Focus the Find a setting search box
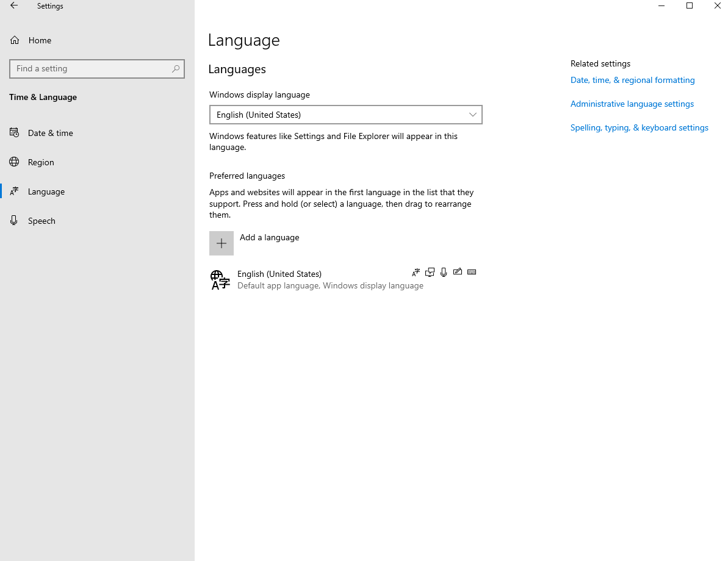Image resolution: width=728 pixels, height=561 pixels. pyautogui.click(x=97, y=69)
